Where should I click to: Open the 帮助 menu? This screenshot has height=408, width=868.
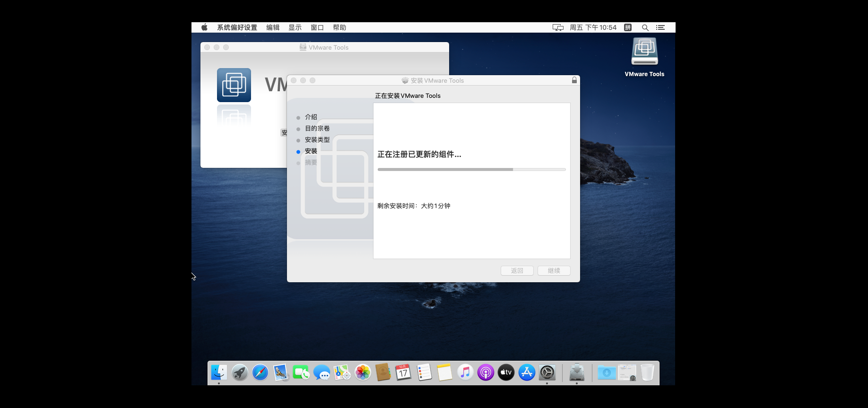pos(339,27)
